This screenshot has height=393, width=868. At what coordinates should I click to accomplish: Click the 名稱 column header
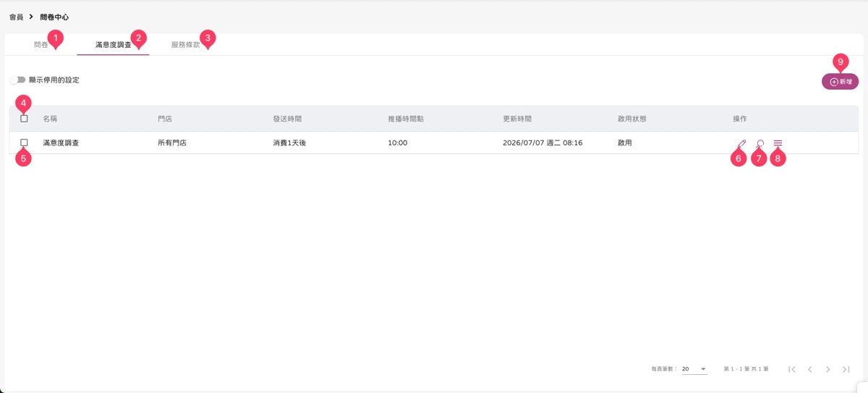point(50,119)
